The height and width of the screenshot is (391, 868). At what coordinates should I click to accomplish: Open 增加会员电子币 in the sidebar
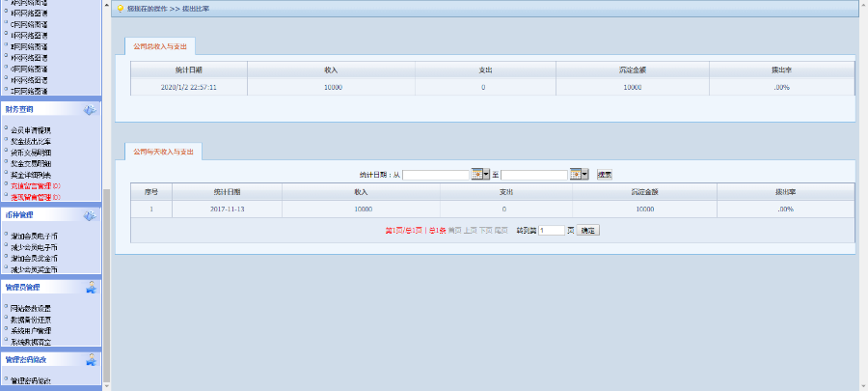coord(35,237)
